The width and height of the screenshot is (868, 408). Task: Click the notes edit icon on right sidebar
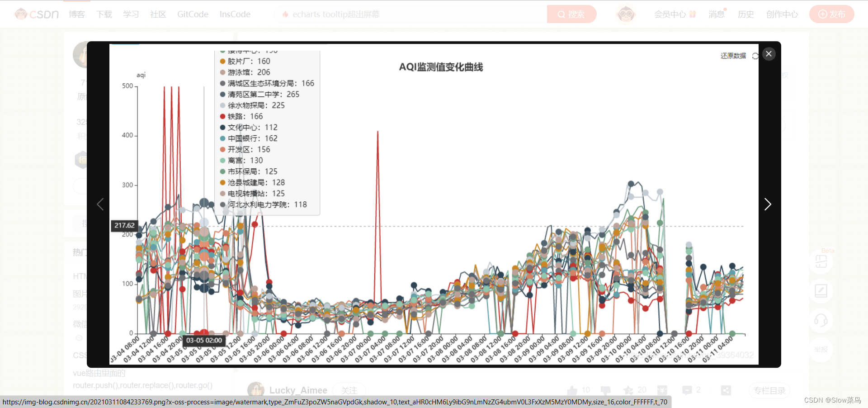click(x=821, y=291)
